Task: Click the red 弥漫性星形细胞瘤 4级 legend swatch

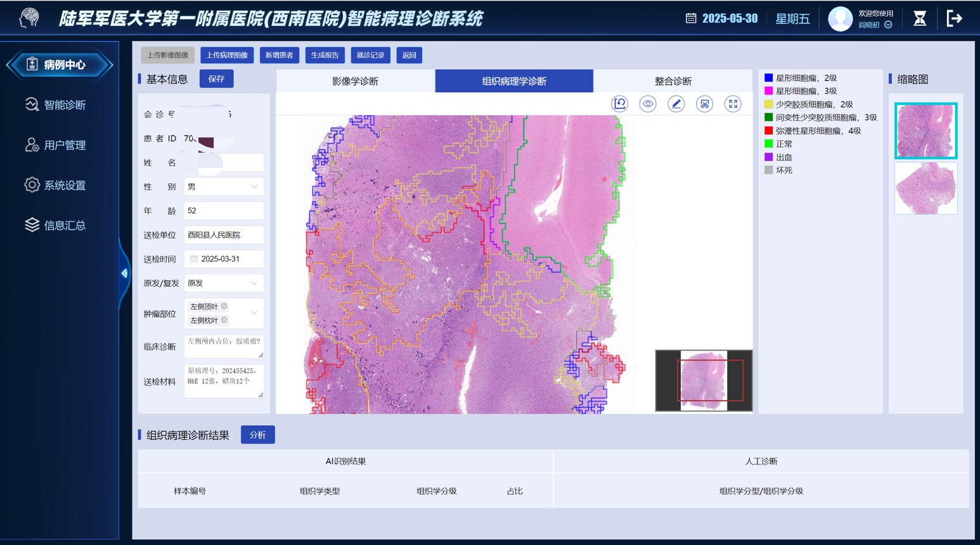Action: pyautogui.click(x=768, y=131)
